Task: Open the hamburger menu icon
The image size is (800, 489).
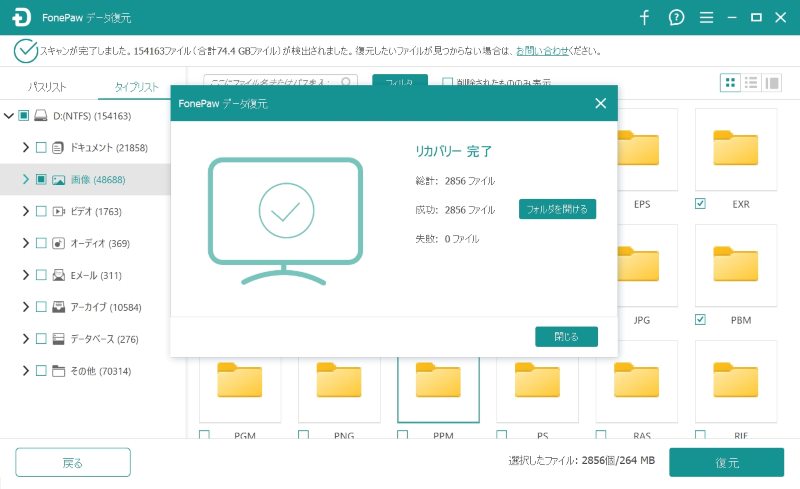Action: [706, 18]
